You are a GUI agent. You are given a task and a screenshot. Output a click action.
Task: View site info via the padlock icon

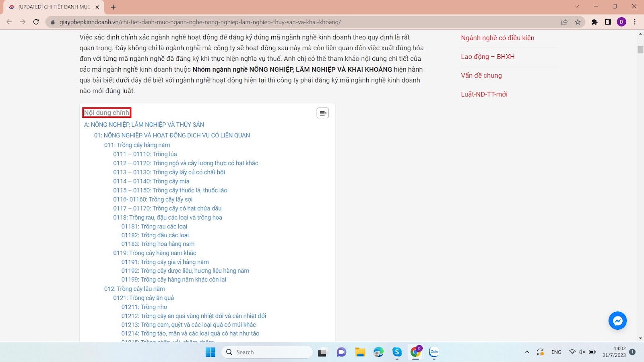pyautogui.click(x=52, y=22)
